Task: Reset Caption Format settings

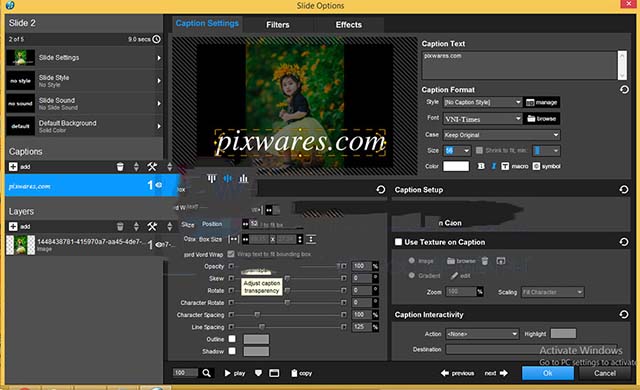Action: point(624,89)
